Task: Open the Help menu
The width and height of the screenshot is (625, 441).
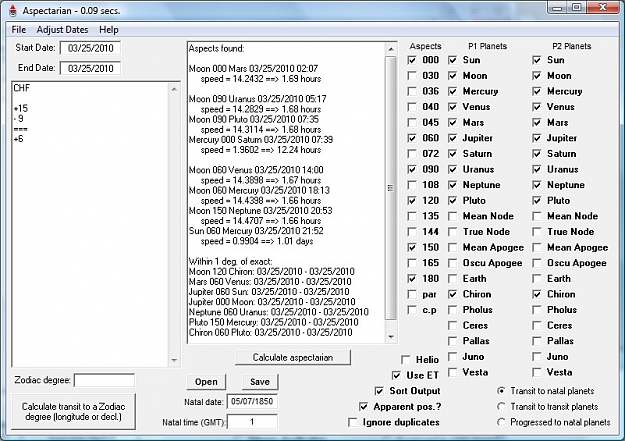Action: (x=108, y=30)
